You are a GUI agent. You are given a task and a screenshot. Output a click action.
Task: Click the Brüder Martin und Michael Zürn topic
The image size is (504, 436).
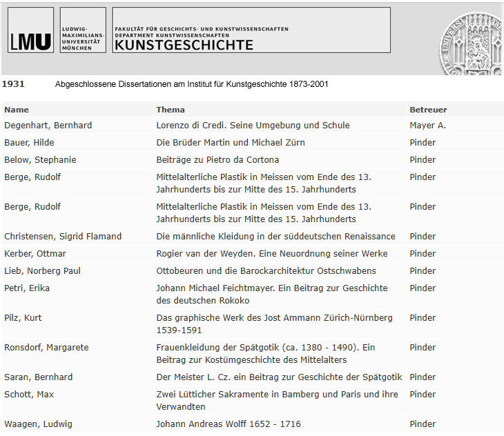click(x=231, y=143)
